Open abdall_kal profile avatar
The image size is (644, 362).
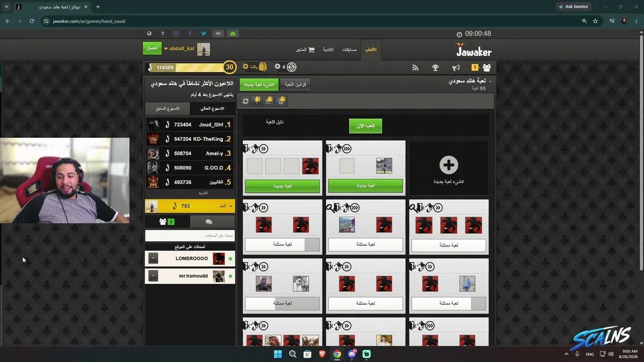[x=203, y=49]
